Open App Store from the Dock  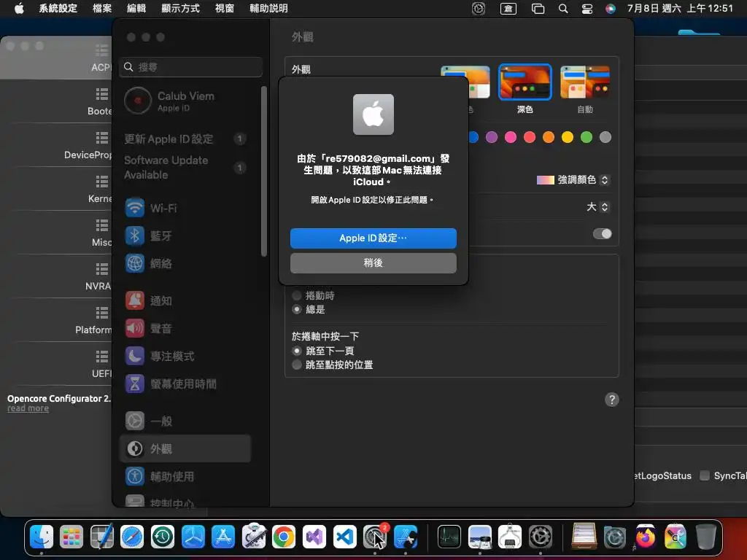pos(223,537)
